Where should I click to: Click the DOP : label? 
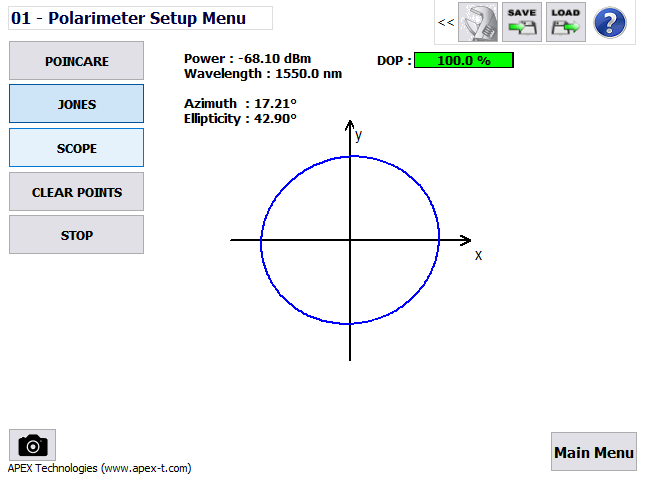[394, 61]
